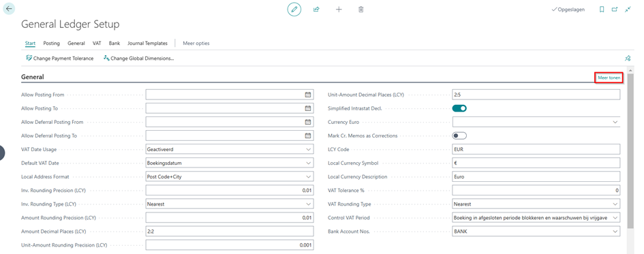644x254 pixels.
Task: Click the LCY Code field
Action: coord(536,149)
